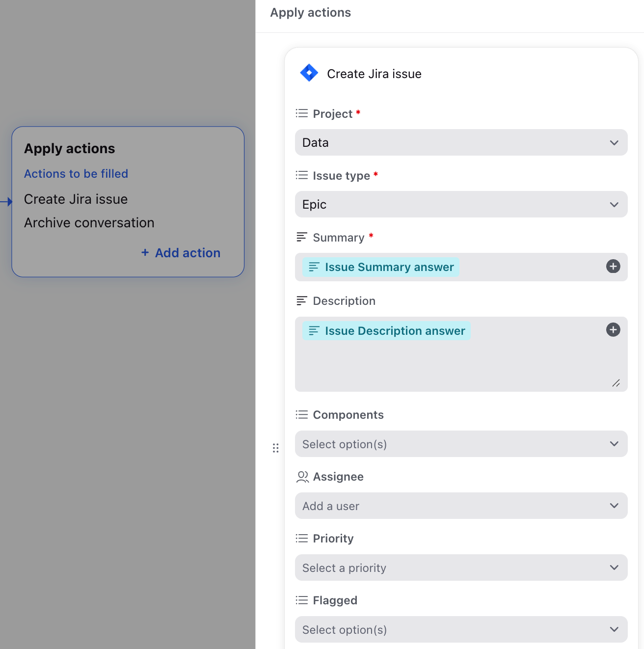Click the text icon beside Summary label
644x649 pixels.
(302, 237)
